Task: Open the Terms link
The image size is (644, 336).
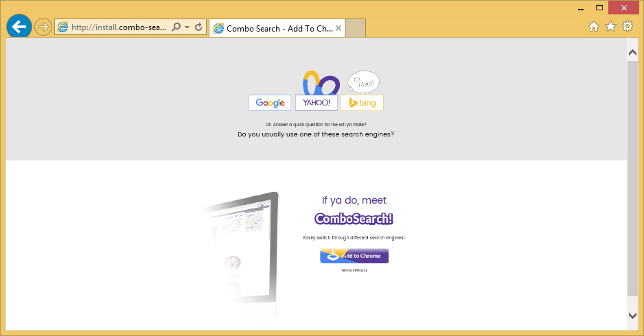Action: click(x=346, y=270)
